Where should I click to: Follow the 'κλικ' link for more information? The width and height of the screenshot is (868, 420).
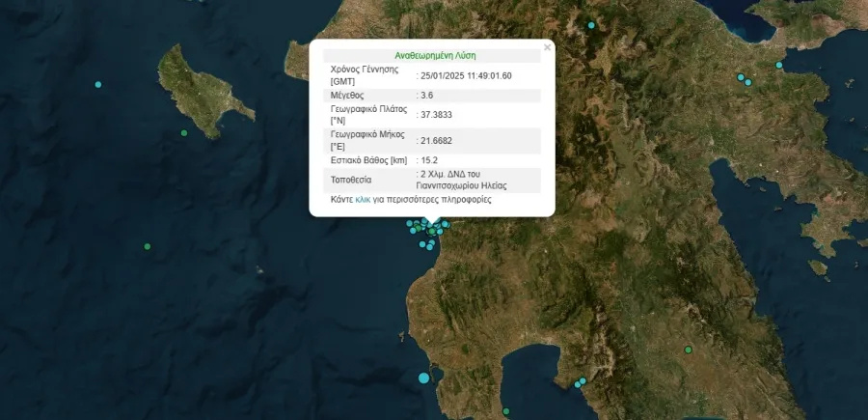[364, 199]
